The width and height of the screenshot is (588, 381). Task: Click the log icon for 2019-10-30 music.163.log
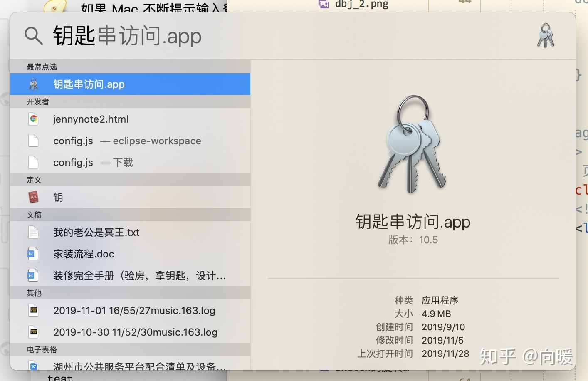33,332
